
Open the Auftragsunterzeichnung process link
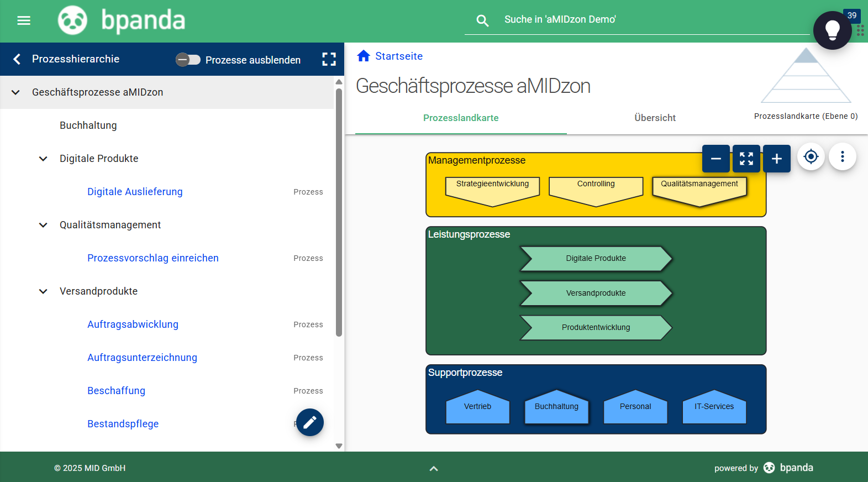pyautogui.click(x=142, y=358)
